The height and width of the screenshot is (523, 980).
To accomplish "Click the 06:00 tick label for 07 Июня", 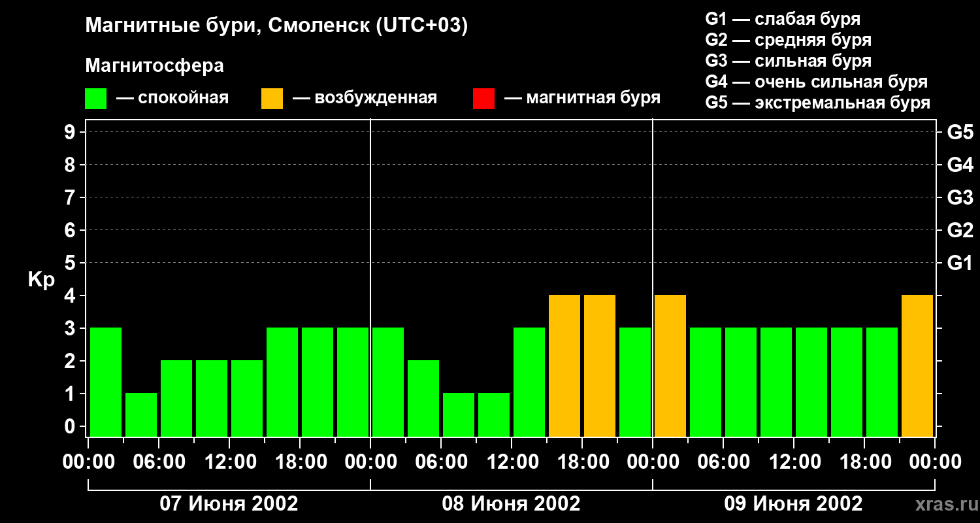I will coord(159,462).
